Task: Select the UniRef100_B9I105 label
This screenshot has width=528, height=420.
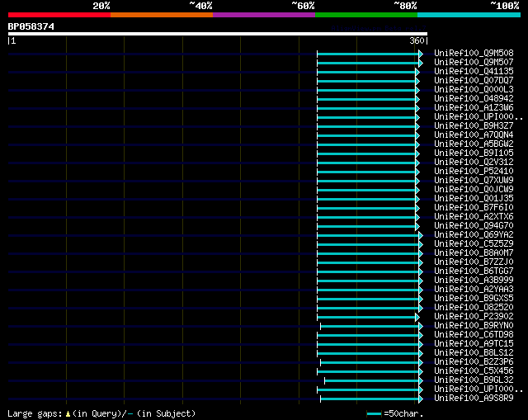Action: pyautogui.click(x=474, y=153)
